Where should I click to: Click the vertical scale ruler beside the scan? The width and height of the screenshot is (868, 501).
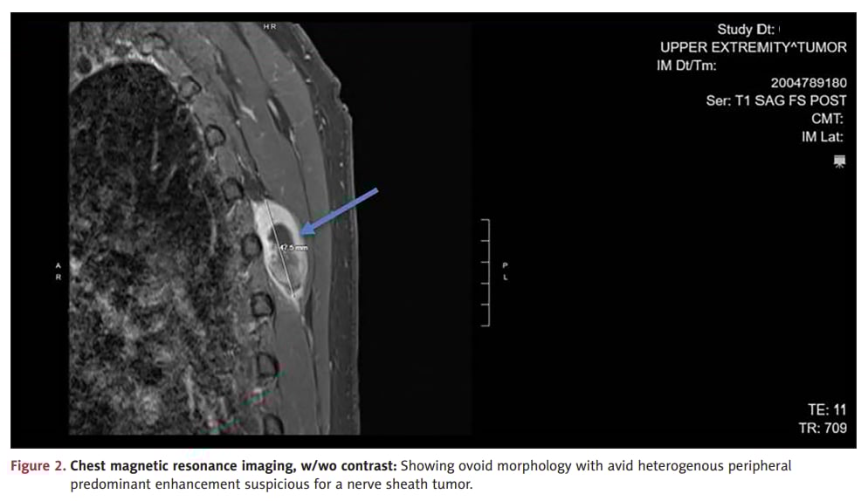(486, 272)
